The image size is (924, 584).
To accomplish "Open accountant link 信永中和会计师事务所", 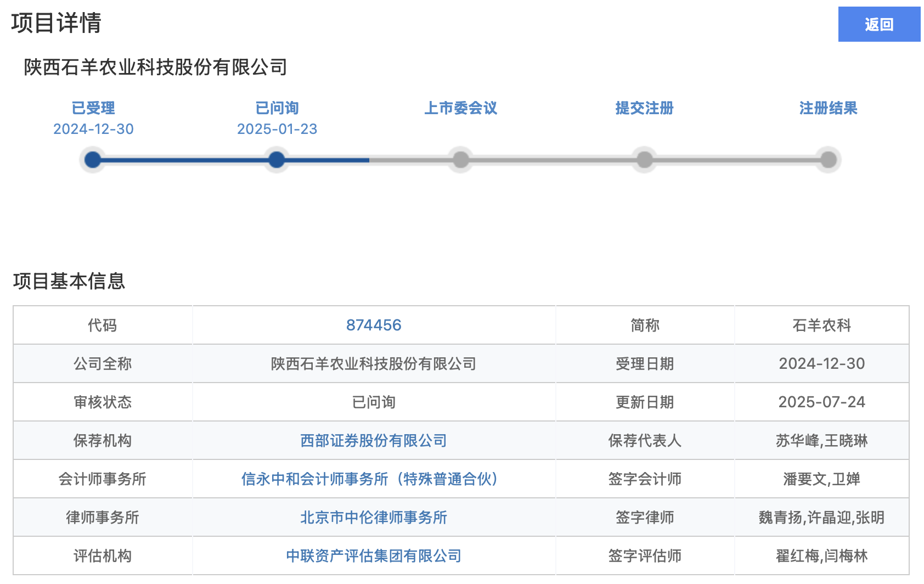I will tap(369, 479).
